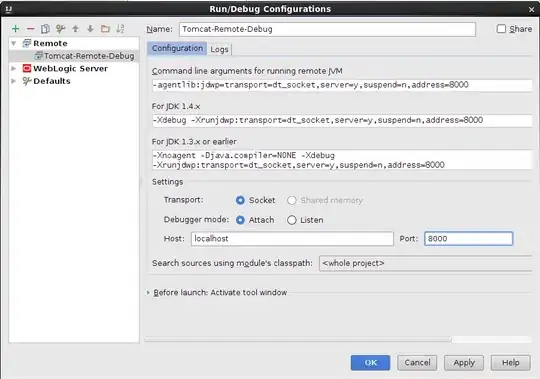Move the configuration up with the arrow icon
This screenshot has width=540, height=379.
[x=75, y=29]
